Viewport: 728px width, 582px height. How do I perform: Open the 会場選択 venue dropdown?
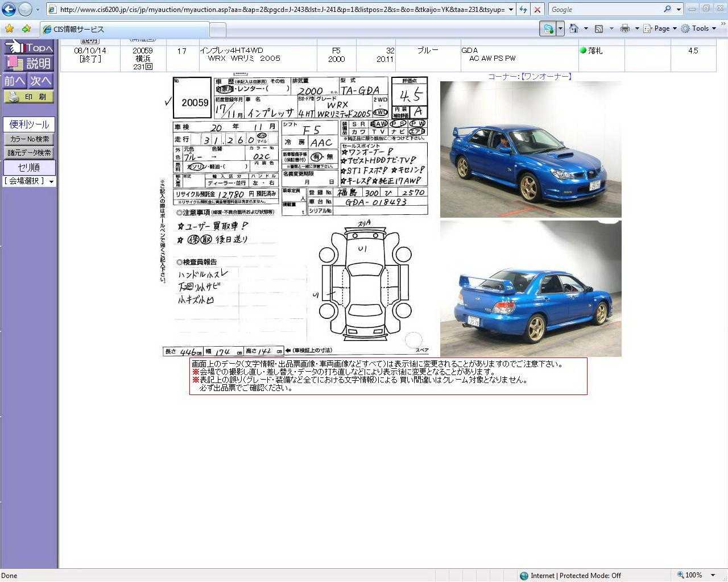[29, 181]
